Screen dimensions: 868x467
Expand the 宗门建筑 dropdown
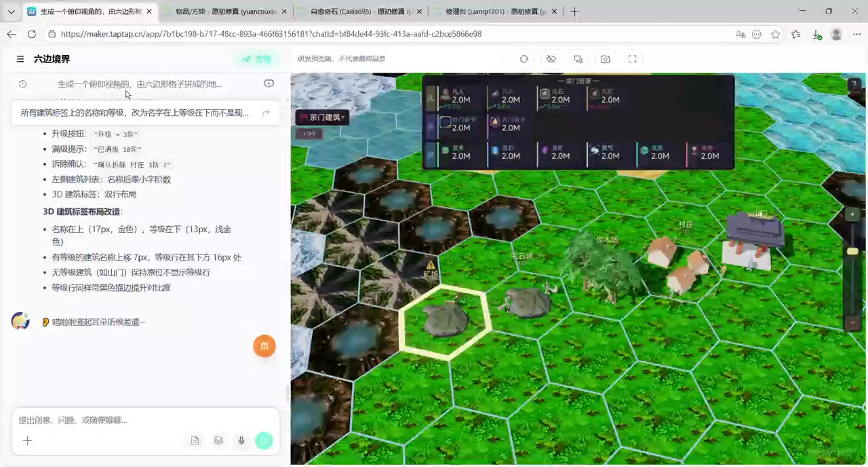coord(322,117)
